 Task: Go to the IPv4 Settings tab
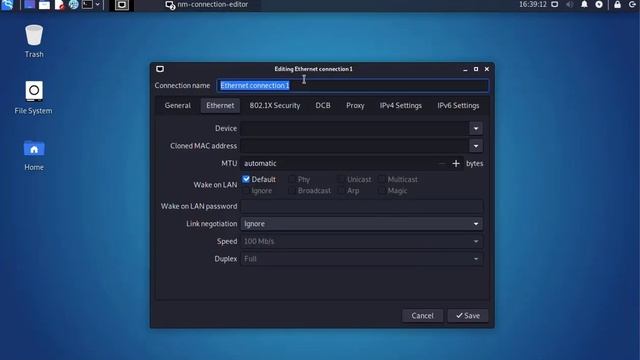(x=400, y=105)
